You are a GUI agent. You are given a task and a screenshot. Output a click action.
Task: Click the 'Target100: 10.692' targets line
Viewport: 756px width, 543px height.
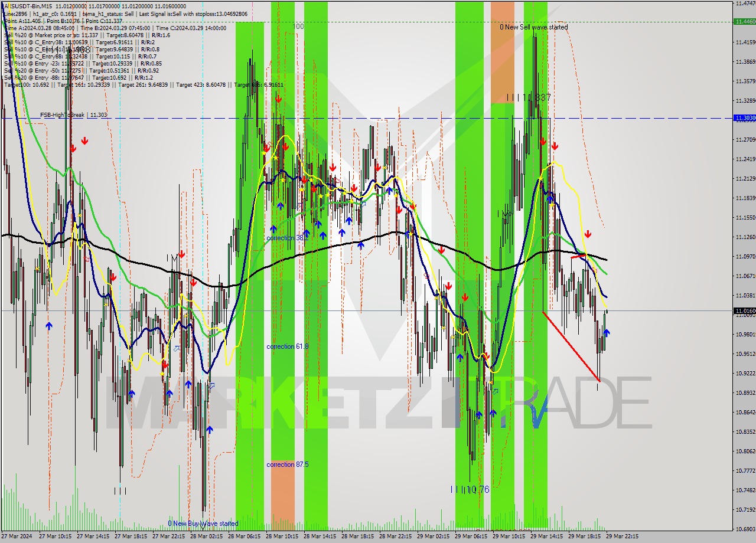click(x=144, y=84)
